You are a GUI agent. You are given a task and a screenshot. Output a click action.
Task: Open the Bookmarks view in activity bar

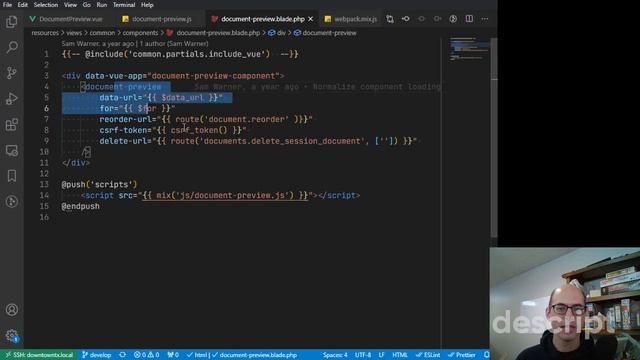(x=12, y=176)
